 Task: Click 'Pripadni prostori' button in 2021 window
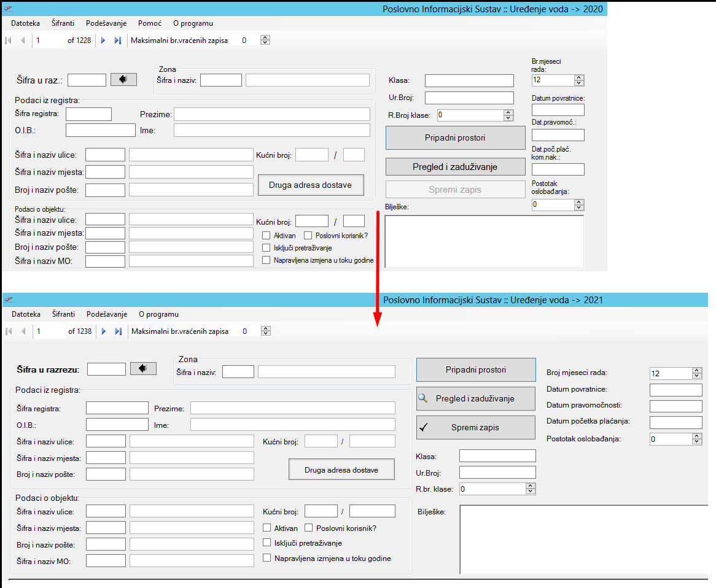tap(475, 370)
